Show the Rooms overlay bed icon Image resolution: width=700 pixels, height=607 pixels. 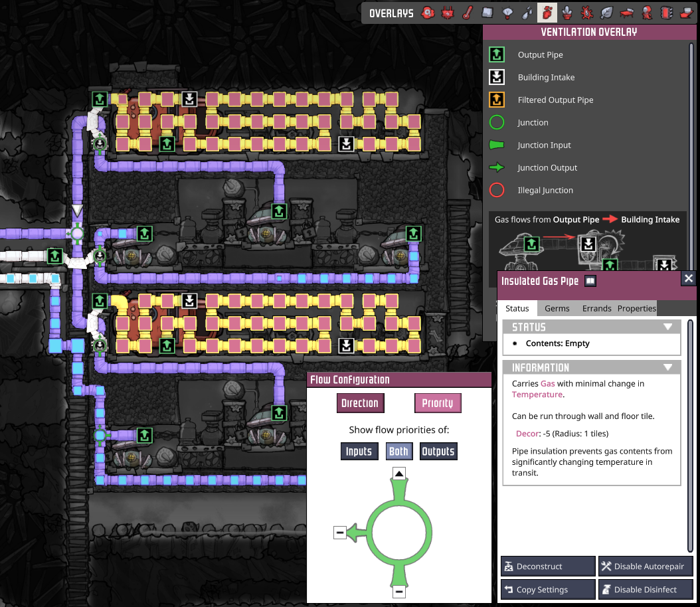tap(626, 13)
